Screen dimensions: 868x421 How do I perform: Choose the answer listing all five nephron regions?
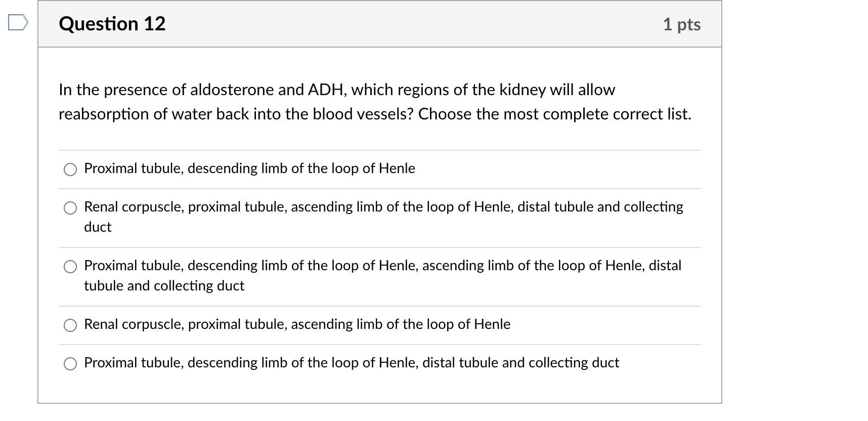70,267
